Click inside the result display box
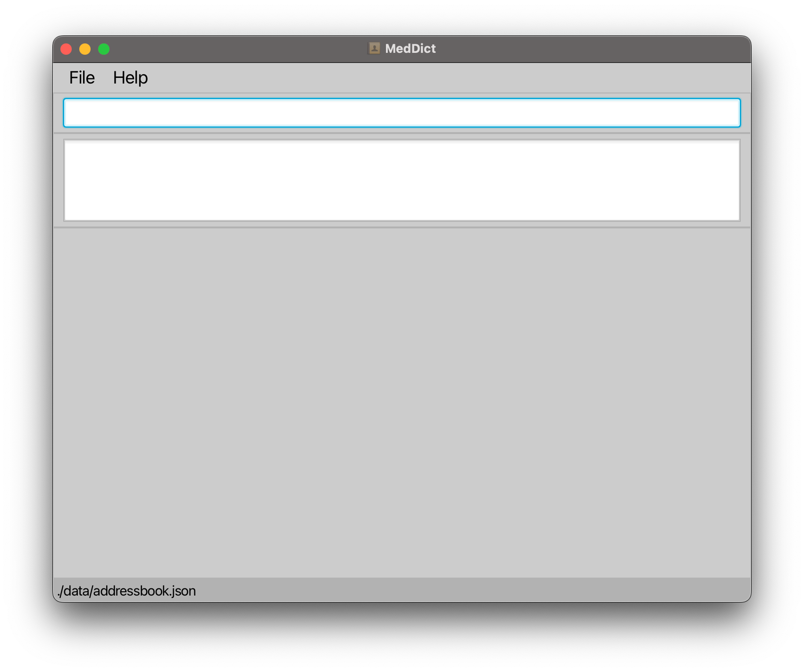 coord(402,180)
